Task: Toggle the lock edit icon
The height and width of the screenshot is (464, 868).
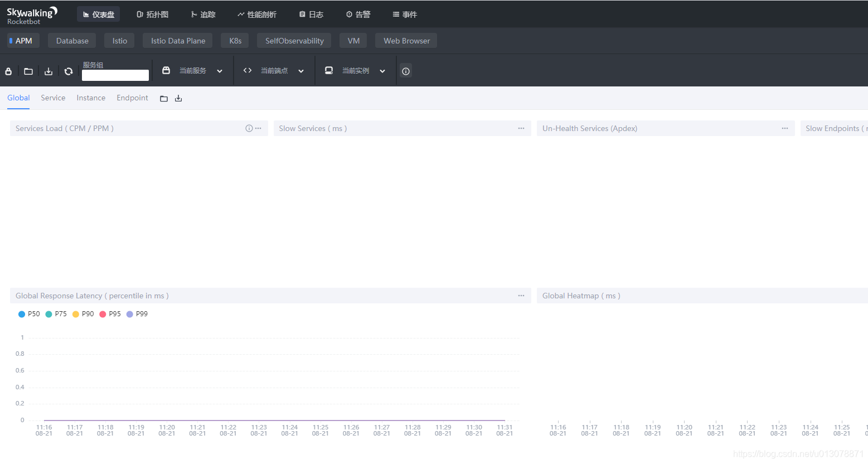Action: [x=8, y=71]
